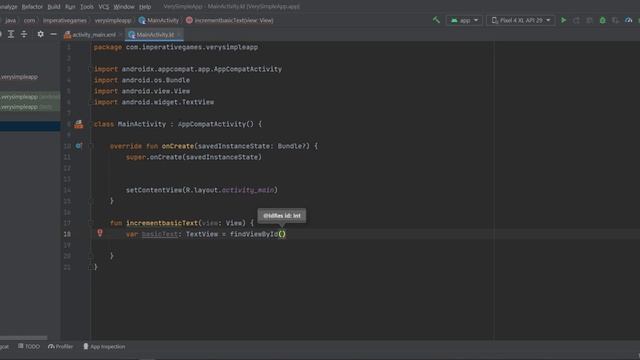Collapse the incrementbasicText function fold marker

tap(91, 223)
